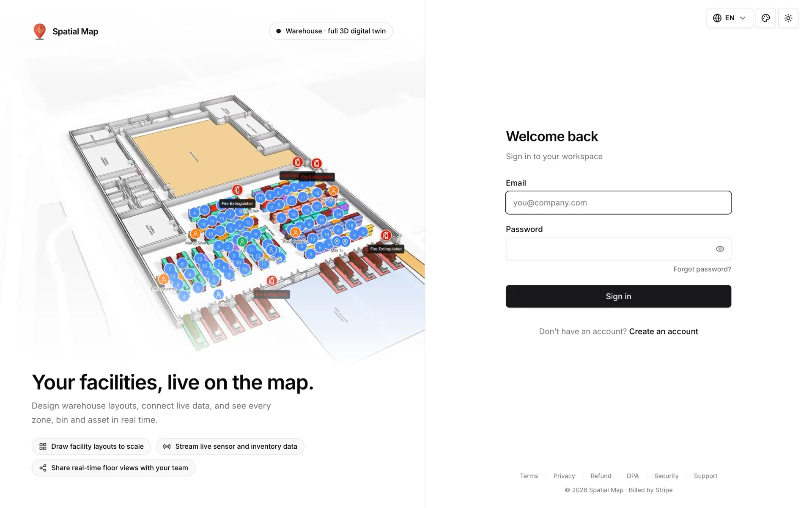Open the DPA footer link
Screen dimensions: 812x508
633,476
